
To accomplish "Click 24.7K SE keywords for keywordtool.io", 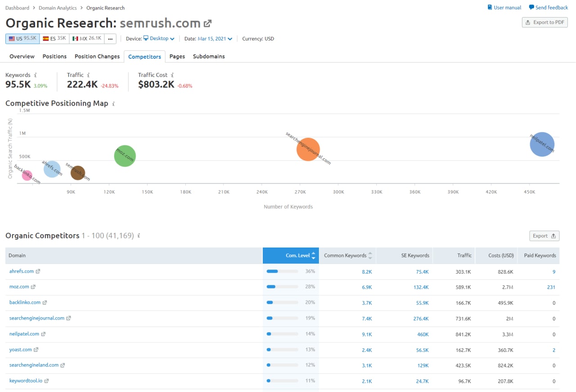I will [x=423, y=381].
